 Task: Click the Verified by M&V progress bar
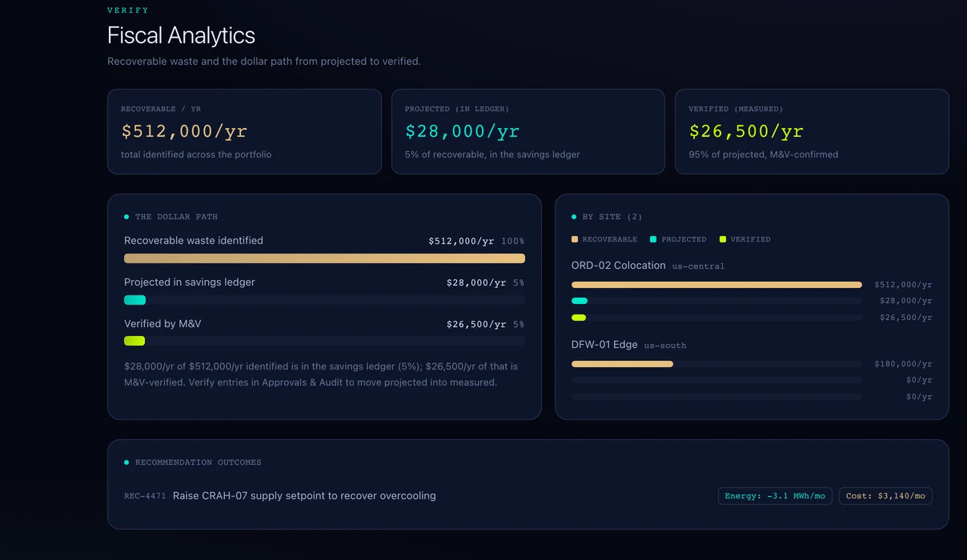[324, 341]
